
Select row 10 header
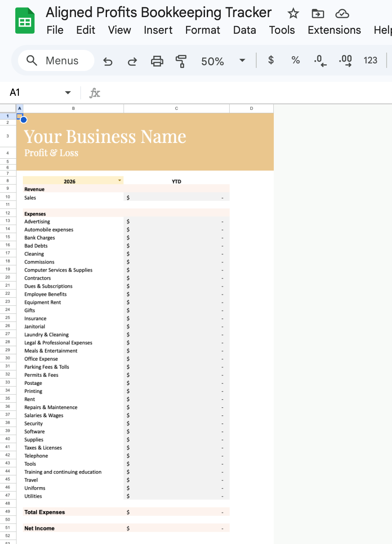8,197
